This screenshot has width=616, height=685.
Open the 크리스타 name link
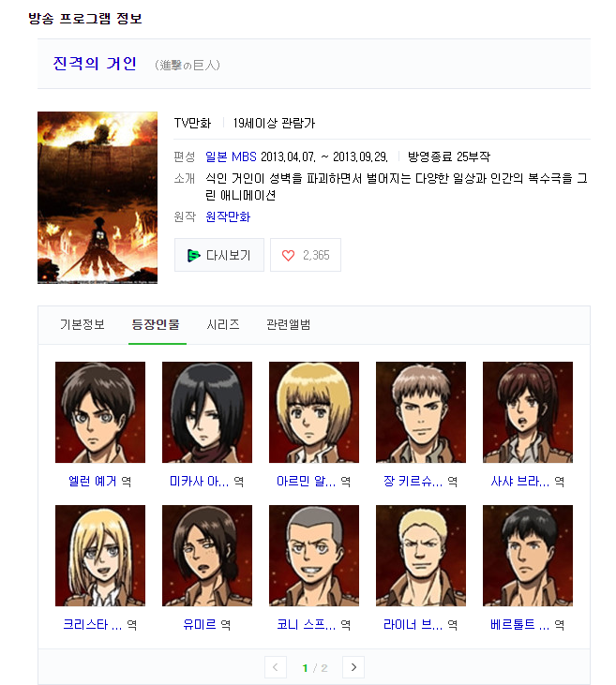click(92, 625)
